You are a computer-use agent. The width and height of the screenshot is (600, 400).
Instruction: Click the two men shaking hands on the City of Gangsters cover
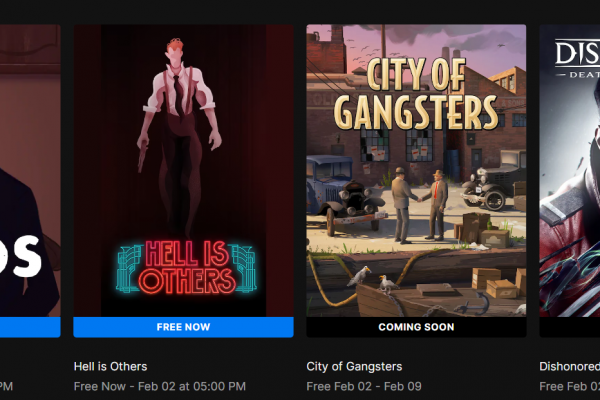click(x=419, y=205)
